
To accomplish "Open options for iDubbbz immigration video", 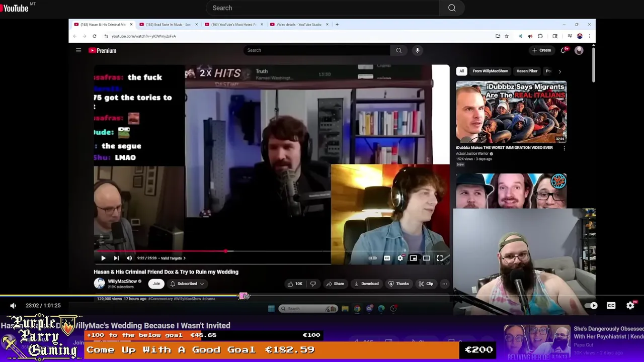I will (x=564, y=148).
